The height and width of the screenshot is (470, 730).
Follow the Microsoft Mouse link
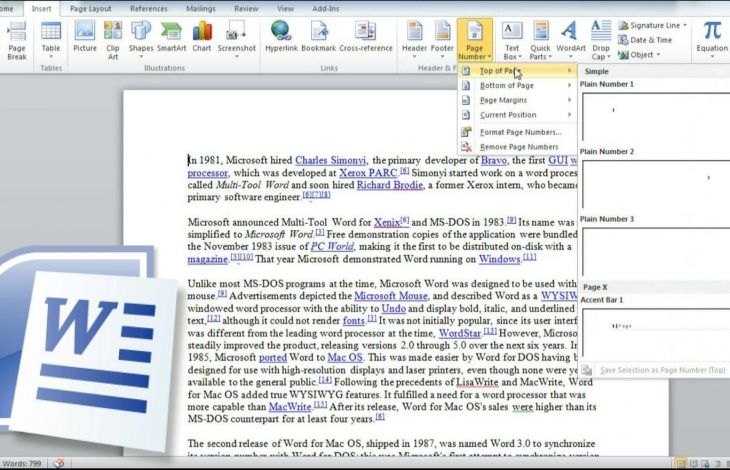(x=391, y=296)
